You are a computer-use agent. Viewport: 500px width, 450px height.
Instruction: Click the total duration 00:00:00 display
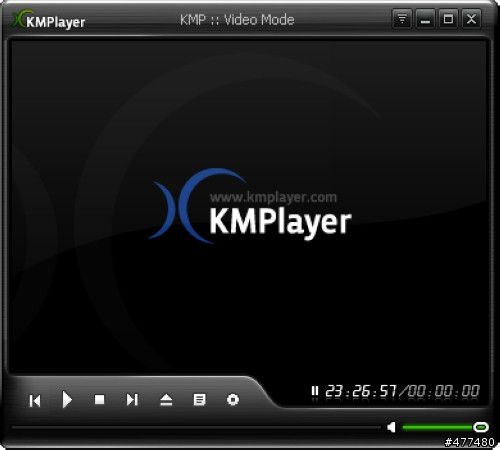coord(443,391)
